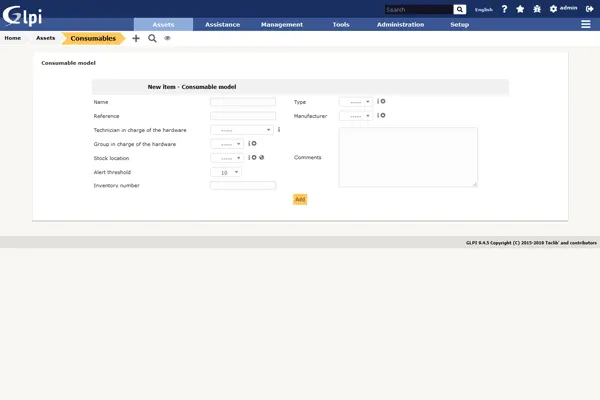Open search via magnifier icon in breadcrumb
The height and width of the screenshot is (400, 600).
(x=152, y=38)
